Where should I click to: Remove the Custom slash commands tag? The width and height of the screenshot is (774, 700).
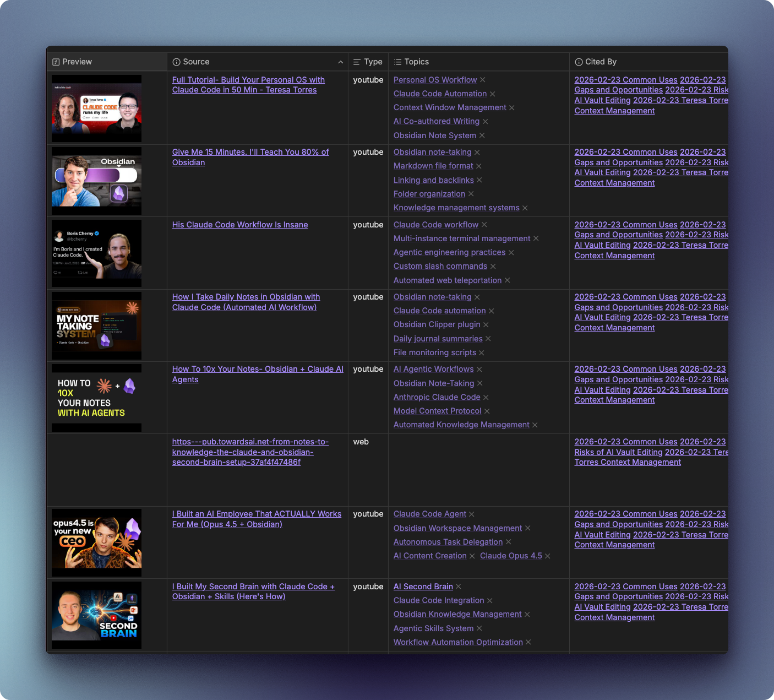pos(493,267)
